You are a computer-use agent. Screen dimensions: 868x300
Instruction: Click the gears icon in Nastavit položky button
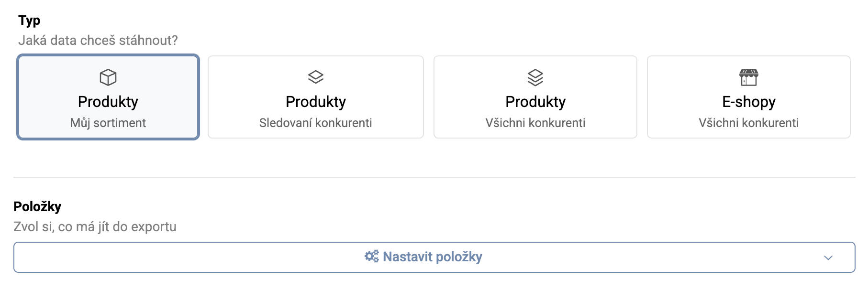pos(371,257)
